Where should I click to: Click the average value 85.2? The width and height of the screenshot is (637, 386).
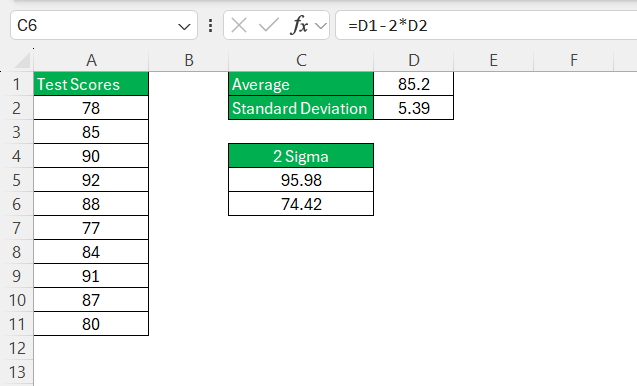click(x=414, y=84)
